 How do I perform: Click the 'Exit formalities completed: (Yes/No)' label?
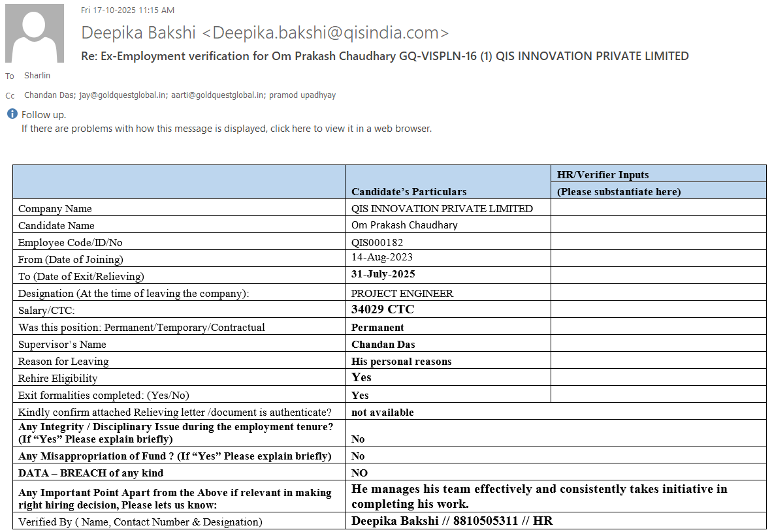tap(103, 395)
